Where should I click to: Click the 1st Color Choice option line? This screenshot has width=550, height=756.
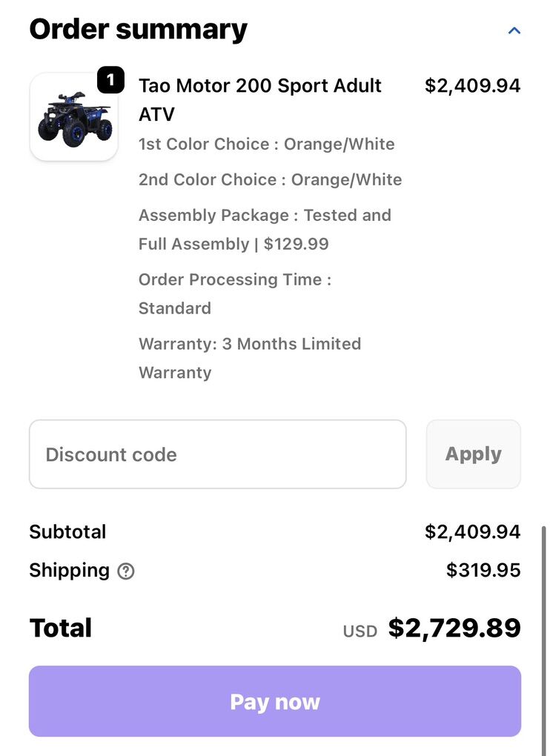[266, 144]
